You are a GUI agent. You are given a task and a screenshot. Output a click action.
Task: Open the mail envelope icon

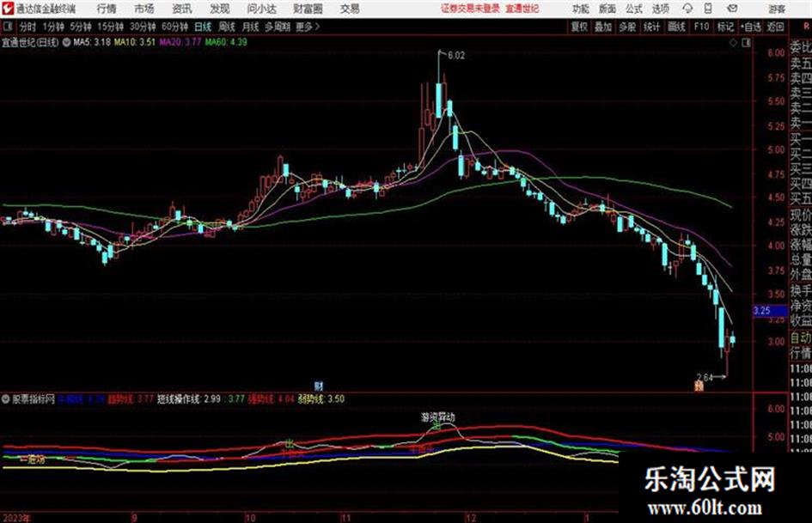tap(732, 9)
